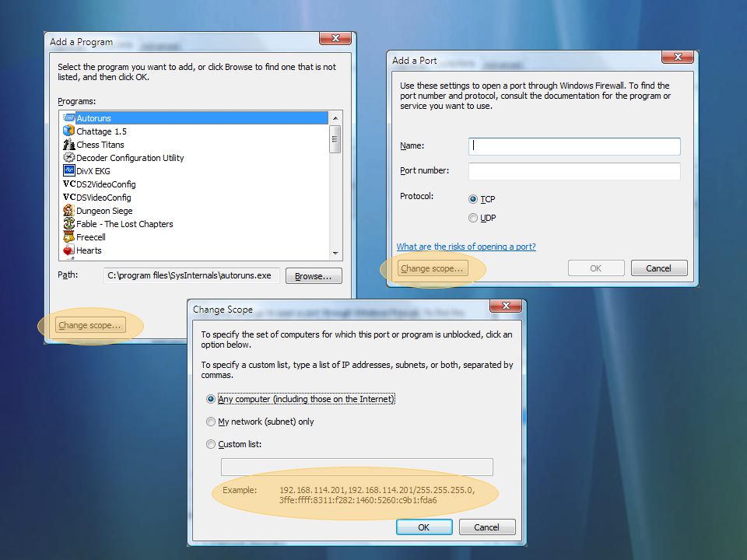Image resolution: width=747 pixels, height=560 pixels.
Task: Click the Chess Titans knight icon
Action: [x=69, y=145]
